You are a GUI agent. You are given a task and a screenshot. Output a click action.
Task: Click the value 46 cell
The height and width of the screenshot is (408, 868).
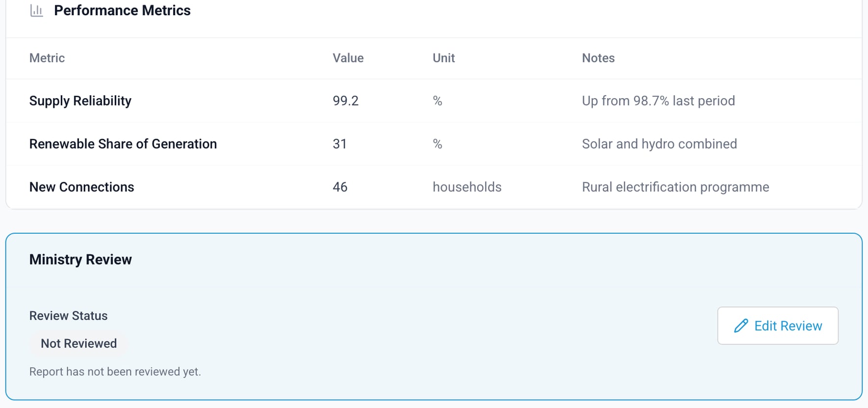tap(340, 187)
